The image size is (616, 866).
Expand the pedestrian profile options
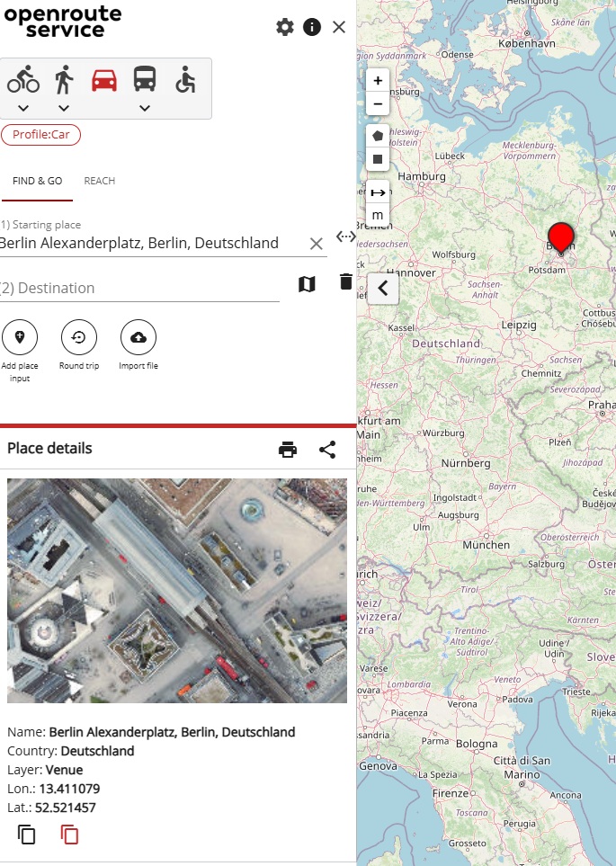(64, 109)
